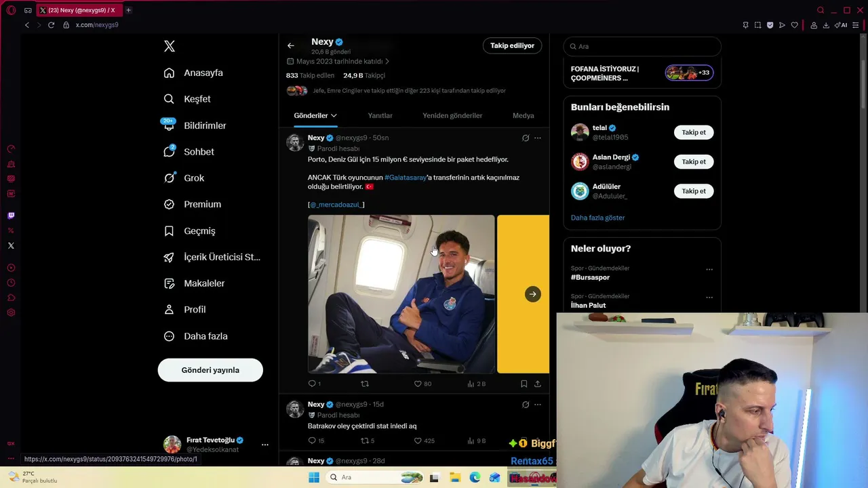Image resolution: width=868 pixels, height=488 pixels.
Task: Open Opera sidebar settings gear
Action: tap(11, 312)
